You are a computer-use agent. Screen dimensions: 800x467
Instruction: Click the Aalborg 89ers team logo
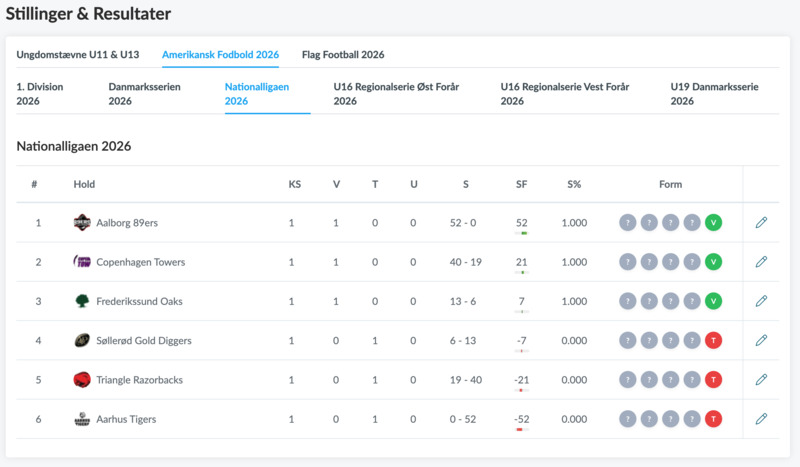click(82, 223)
